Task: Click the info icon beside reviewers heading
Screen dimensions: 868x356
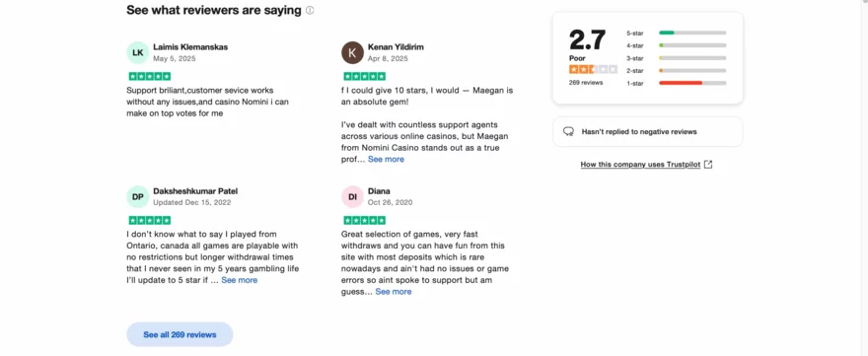Action: [x=310, y=11]
